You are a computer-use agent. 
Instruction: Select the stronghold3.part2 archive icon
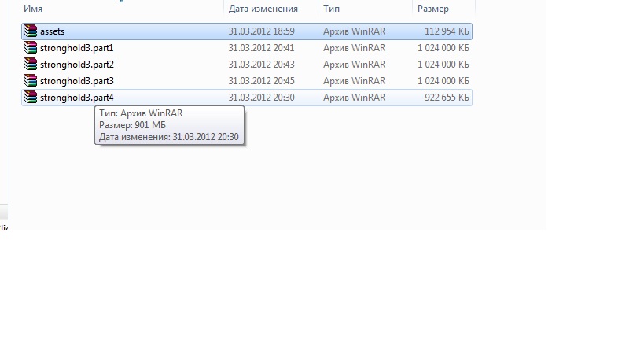[31, 65]
